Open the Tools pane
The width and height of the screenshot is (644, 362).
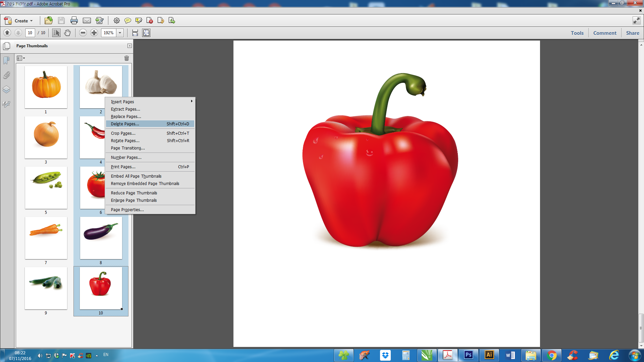(x=577, y=33)
